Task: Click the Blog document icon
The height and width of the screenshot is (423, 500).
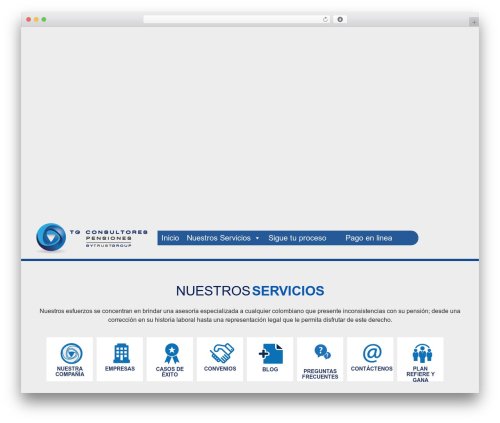Action: coord(271,354)
